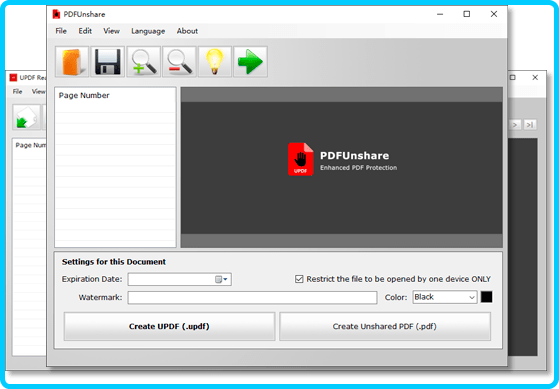Click Create Unshared PDF (.pdf) button
This screenshot has width=559, height=389.
(385, 326)
